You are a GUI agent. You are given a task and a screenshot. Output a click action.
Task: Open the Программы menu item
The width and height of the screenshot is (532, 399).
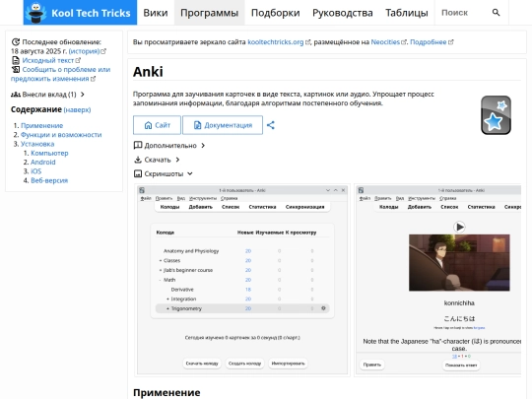209,13
